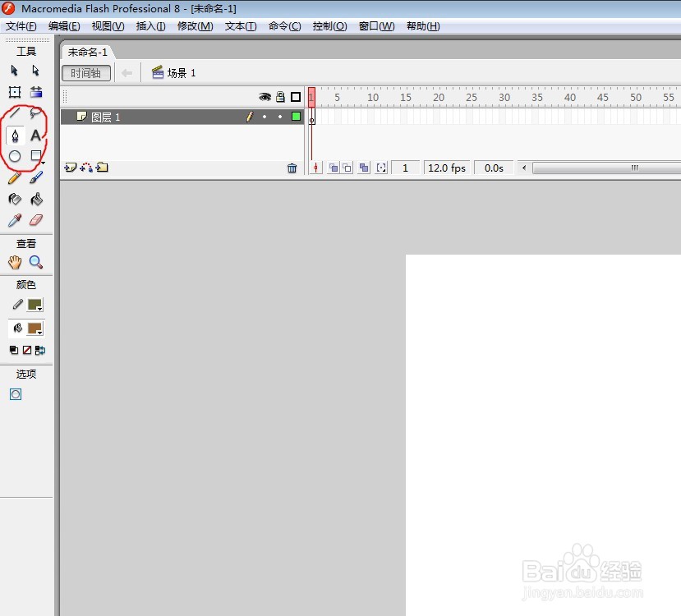Open 文件(F) menu

(21, 26)
